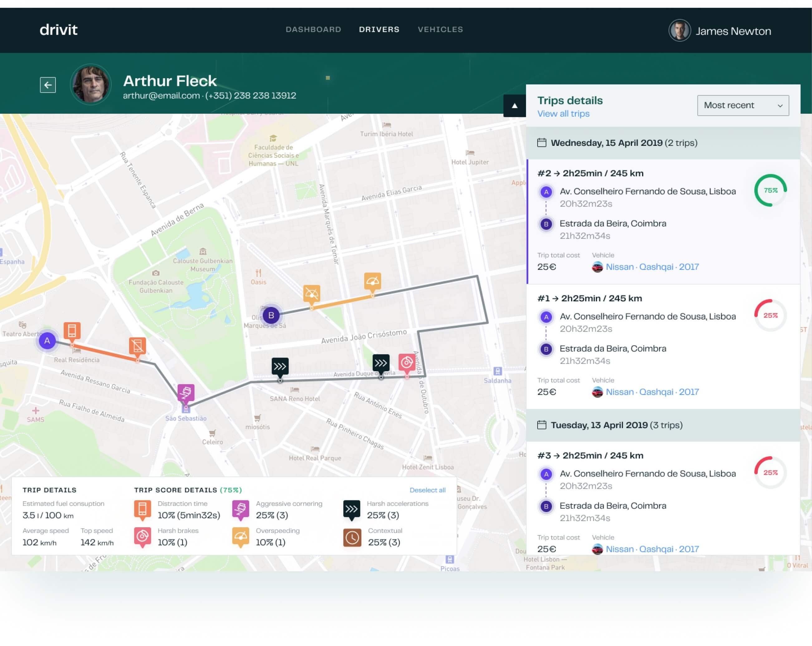
Task: Toggle Contextual filter in score details
Action: pos(352,537)
